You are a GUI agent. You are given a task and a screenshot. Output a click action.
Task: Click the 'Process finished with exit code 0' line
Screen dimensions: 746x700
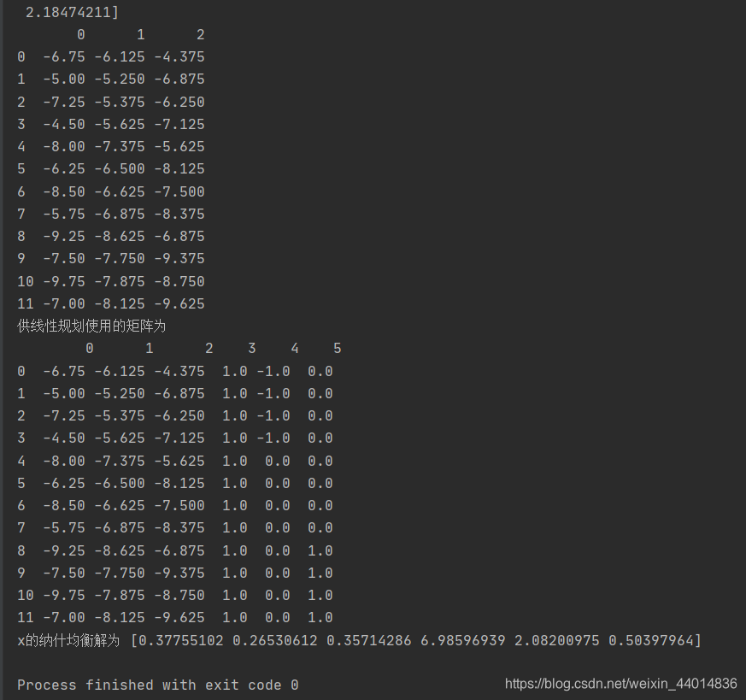(x=158, y=685)
